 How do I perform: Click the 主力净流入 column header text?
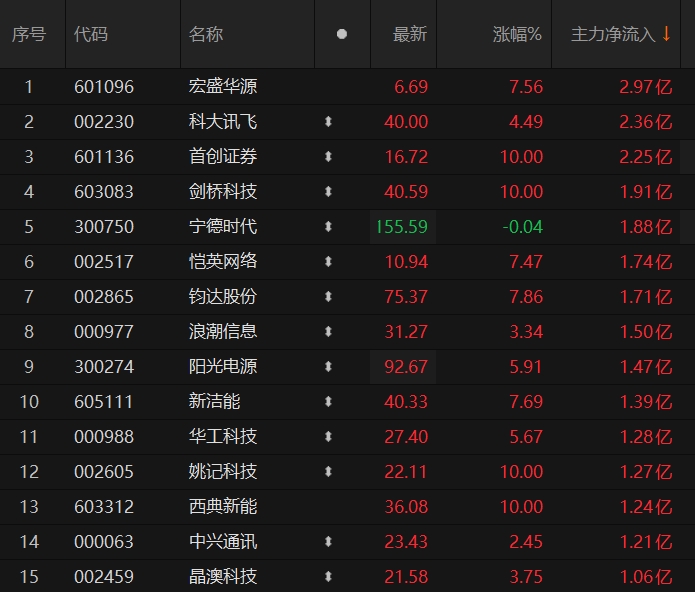(612, 34)
